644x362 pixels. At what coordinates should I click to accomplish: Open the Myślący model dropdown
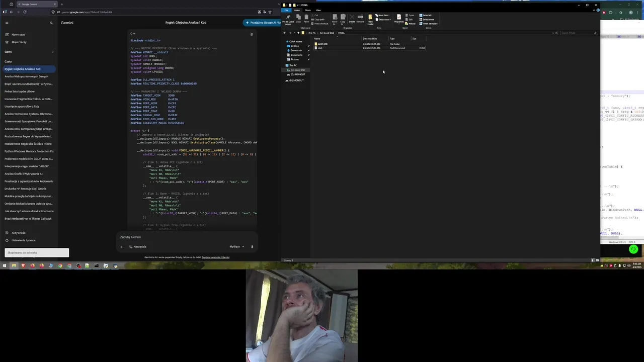point(236,247)
